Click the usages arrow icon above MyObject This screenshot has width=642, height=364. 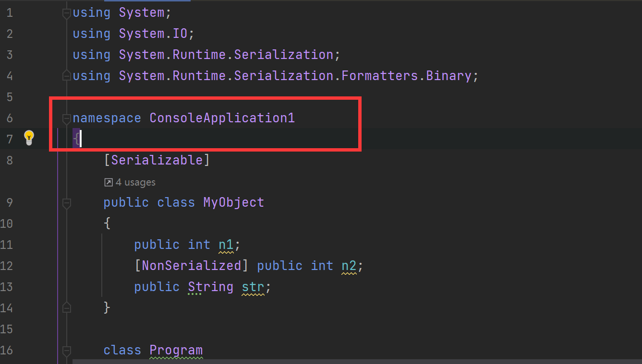[109, 182]
